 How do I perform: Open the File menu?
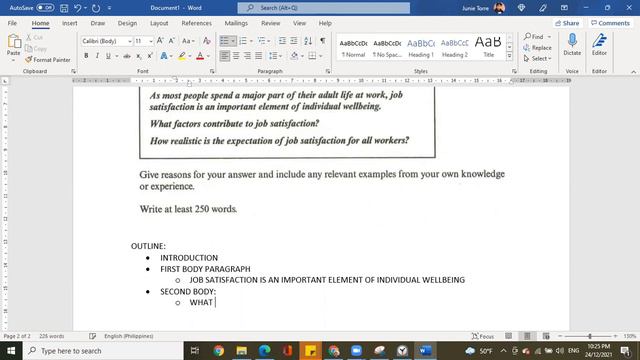(12, 23)
